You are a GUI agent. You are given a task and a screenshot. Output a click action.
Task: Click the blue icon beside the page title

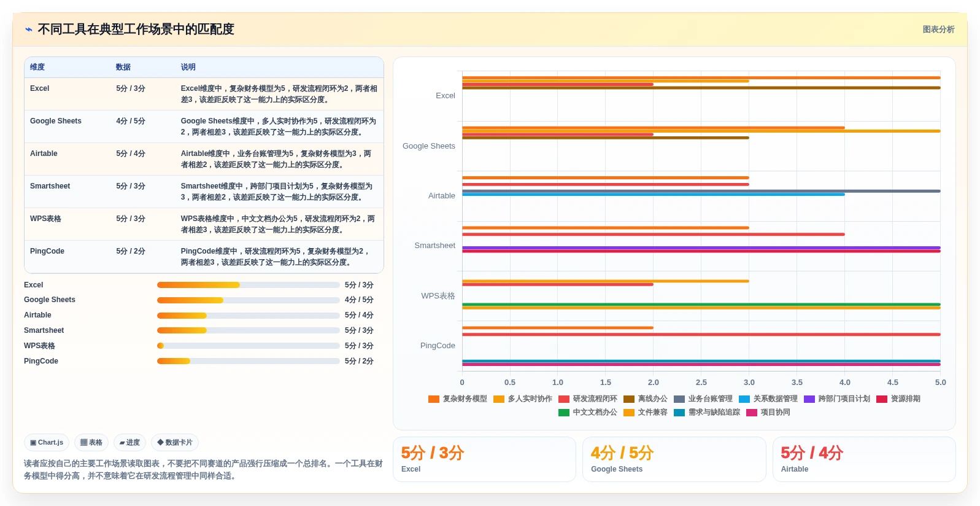tap(28, 29)
